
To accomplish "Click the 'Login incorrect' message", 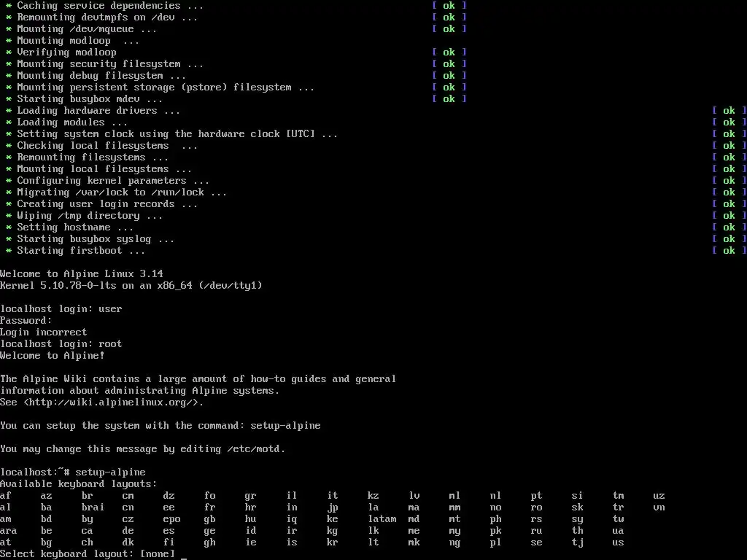I will pos(43,332).
